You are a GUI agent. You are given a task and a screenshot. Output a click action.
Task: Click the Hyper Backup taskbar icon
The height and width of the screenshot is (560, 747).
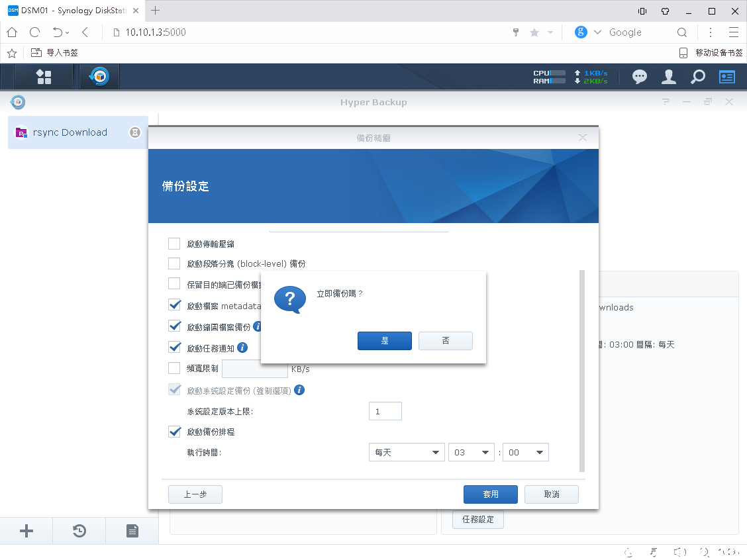(x=99, y=77)
